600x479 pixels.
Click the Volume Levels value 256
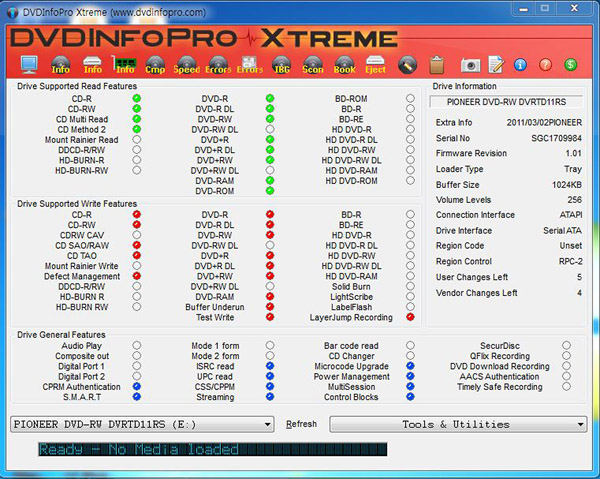pyautogui.click(x=575, y=200)
